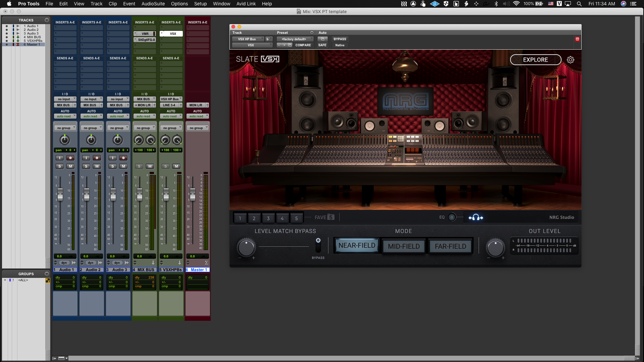Click the Audio 1 volume fader
Viewport: 644px width, 362px height.
click(x=60, y=194)
